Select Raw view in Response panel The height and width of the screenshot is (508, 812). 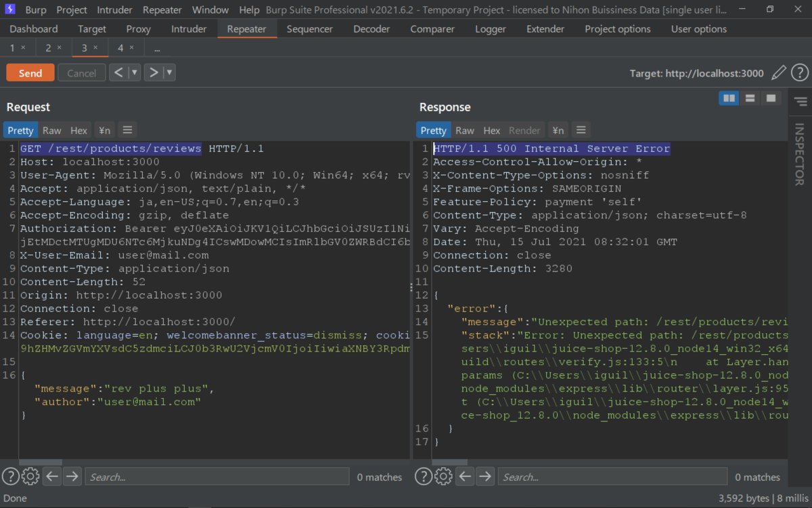click(x=464, y=130)
